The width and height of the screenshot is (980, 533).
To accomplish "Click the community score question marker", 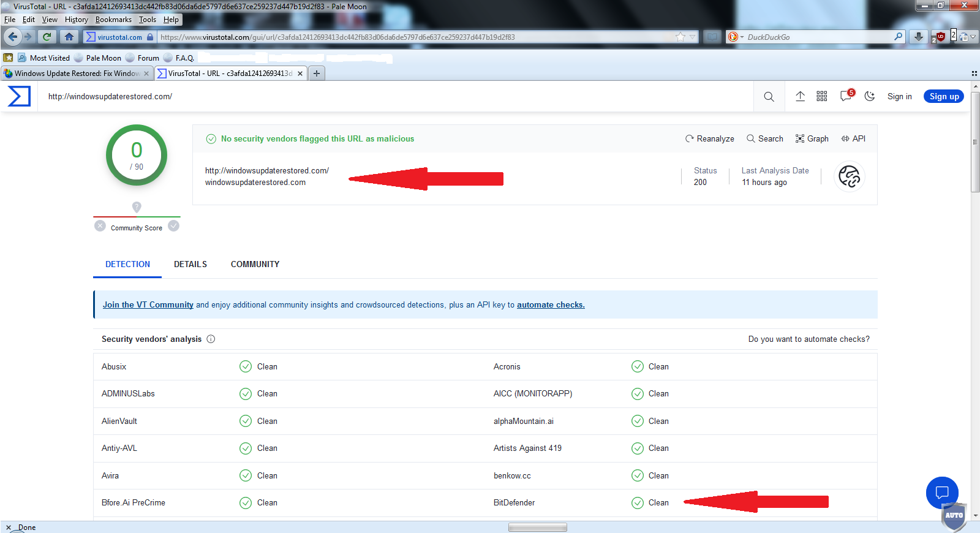I will click(x=137, y=207).
